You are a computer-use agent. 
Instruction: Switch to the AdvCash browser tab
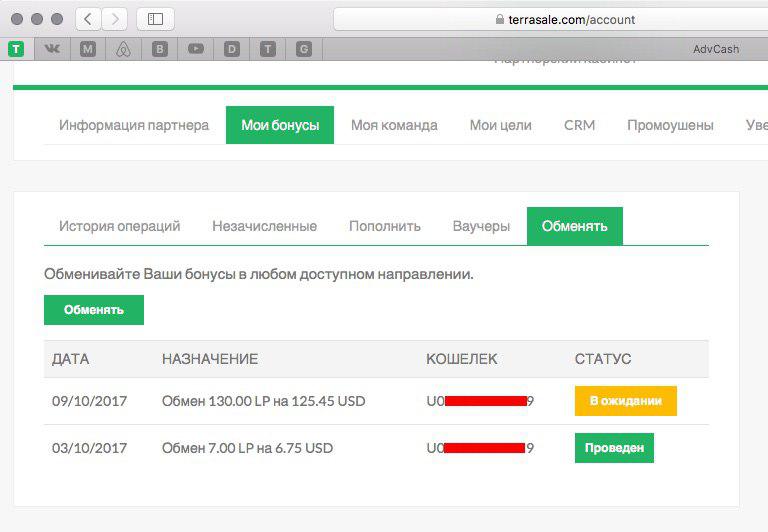715,49
